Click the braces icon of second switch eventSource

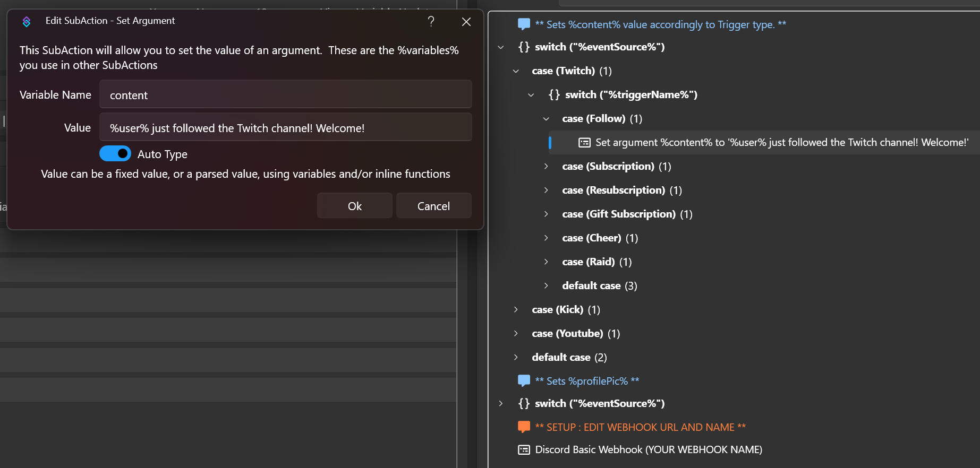point(524,403)
